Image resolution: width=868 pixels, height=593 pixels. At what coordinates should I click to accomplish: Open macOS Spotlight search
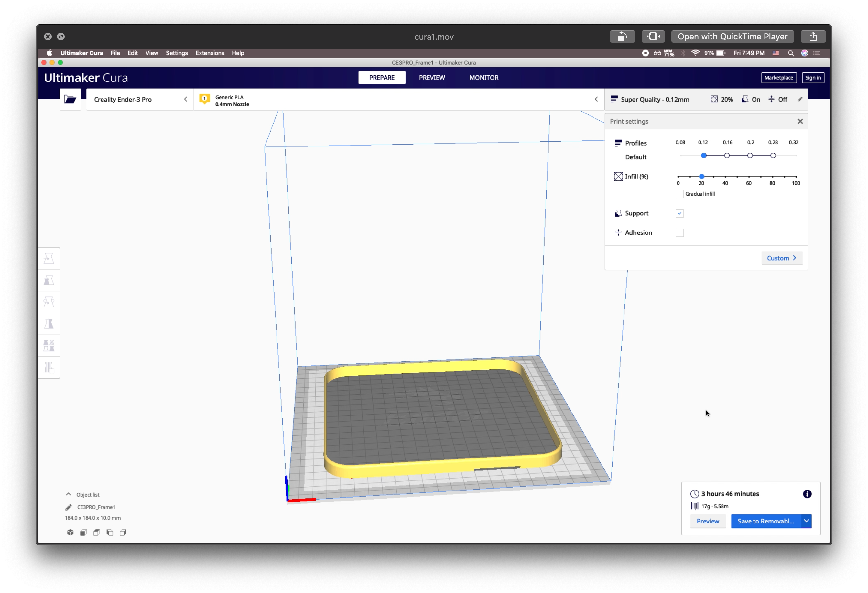point(791,53)
